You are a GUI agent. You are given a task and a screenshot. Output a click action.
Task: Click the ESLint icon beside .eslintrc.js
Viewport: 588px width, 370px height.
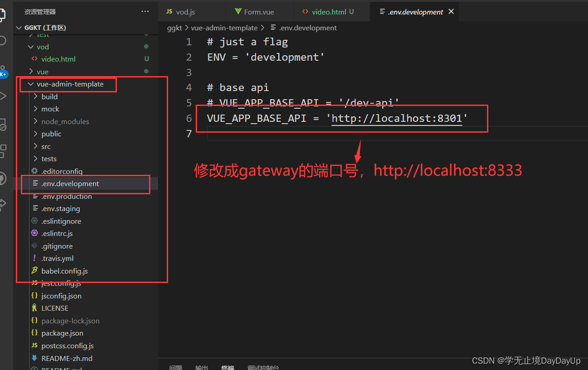click(x=34, y=233)
